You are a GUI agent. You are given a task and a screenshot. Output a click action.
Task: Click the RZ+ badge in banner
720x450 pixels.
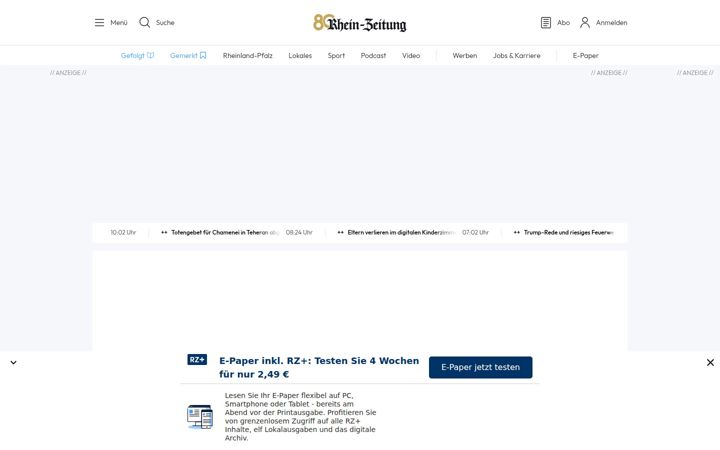point(197,360)
